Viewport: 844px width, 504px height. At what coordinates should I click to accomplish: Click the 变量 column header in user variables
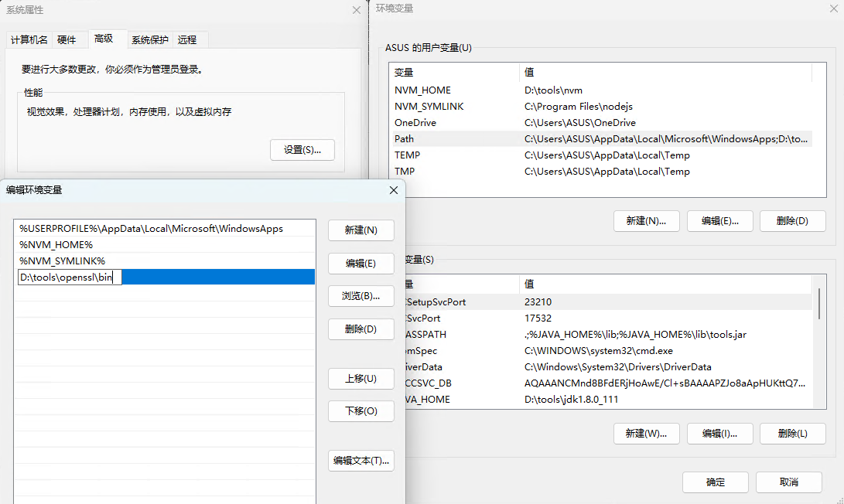click(x=455, y=73)
